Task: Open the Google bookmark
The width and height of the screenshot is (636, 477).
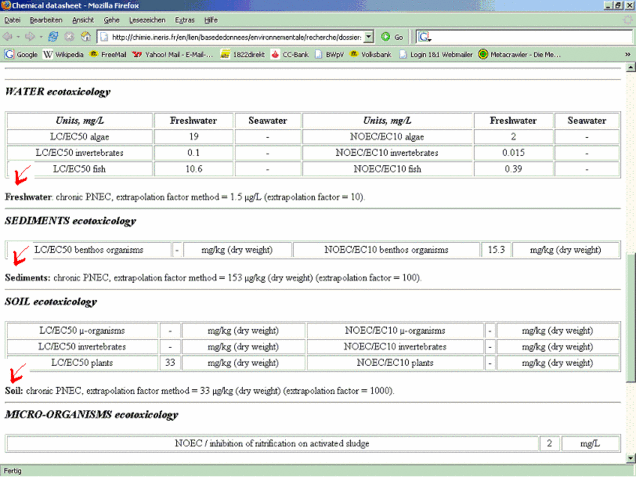Action: click(21, 54)
